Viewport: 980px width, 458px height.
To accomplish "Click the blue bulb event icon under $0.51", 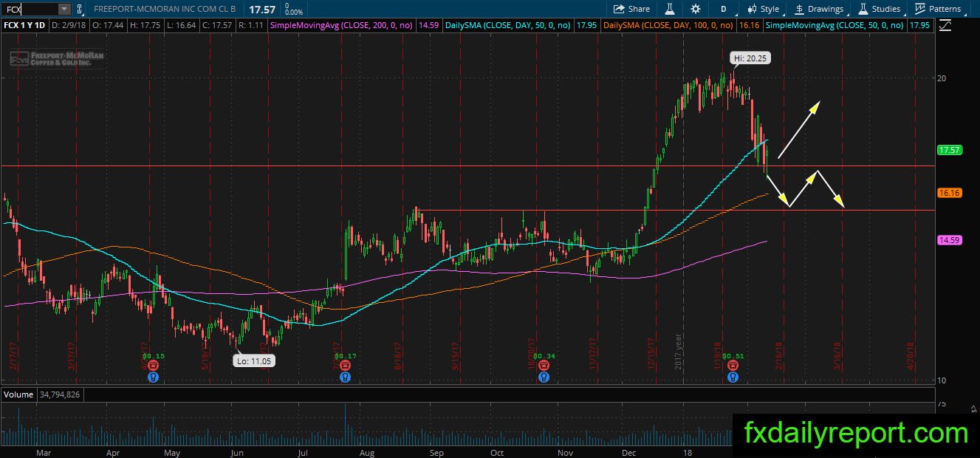I will pyautogui.click(x=733, y=377).
